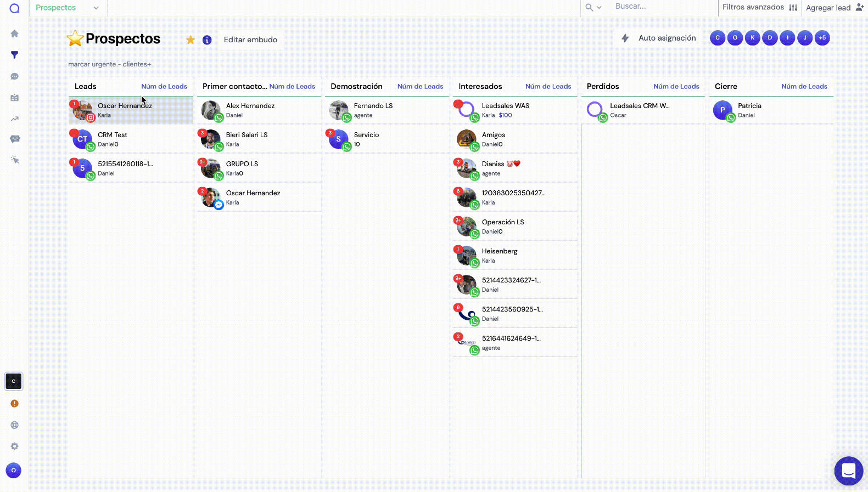This screenshot has width=868, height=492.
Task: Open the analytics trend icon in sidebar
Action: [x=15, y=119]
